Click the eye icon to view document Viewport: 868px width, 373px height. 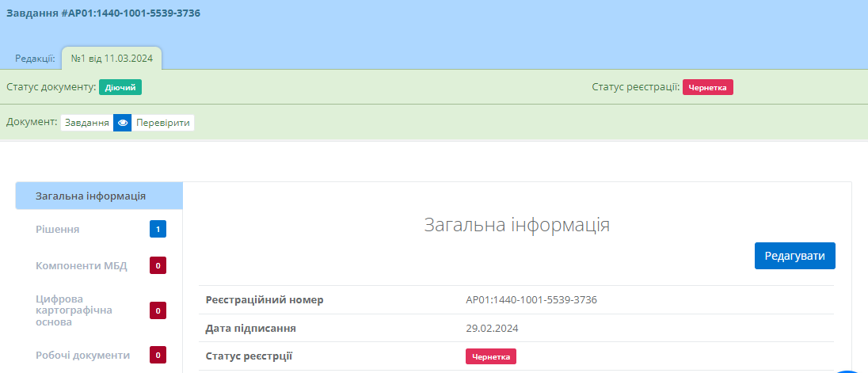click(x=122, y=123)
